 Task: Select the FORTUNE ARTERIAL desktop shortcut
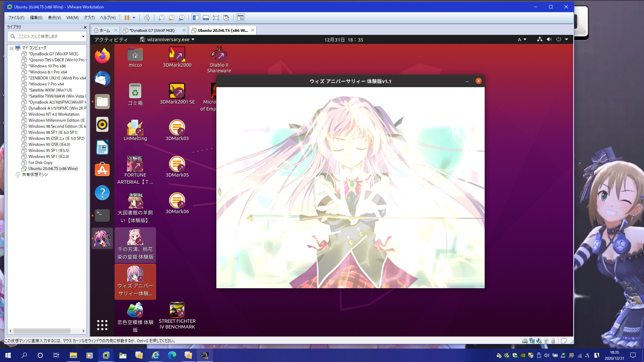coord(135,170)
